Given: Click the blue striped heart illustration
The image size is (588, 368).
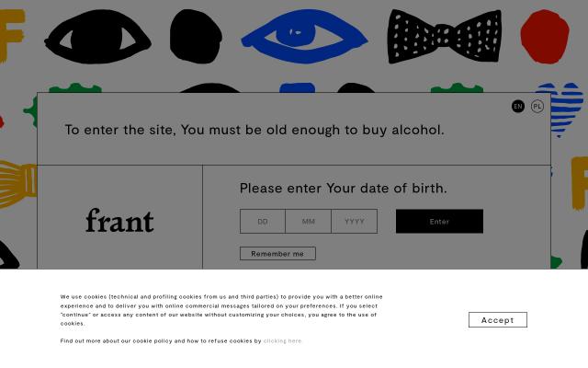Looking at the screenshot, I should 562,106.
